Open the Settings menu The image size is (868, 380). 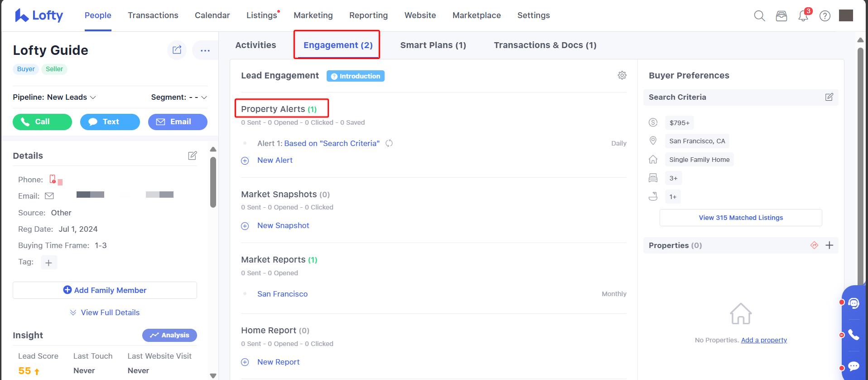point(534,15)
